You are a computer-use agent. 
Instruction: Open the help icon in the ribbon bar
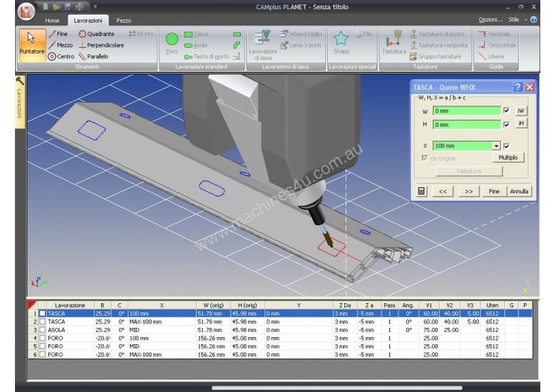tap(533, 20)
